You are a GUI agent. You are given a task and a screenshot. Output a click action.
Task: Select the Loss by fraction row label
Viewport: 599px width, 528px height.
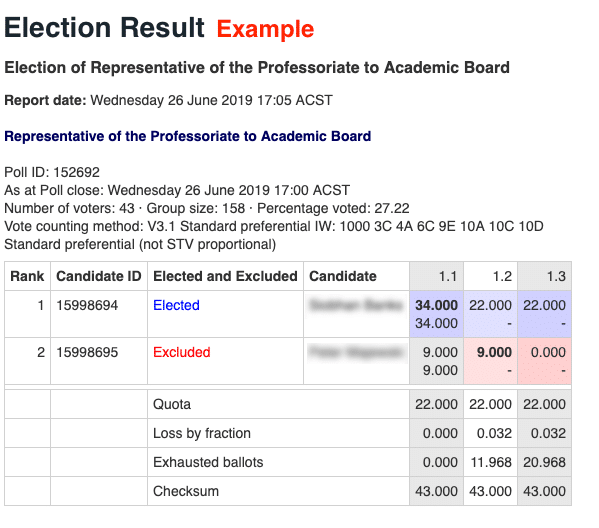(x=202, y=433)
